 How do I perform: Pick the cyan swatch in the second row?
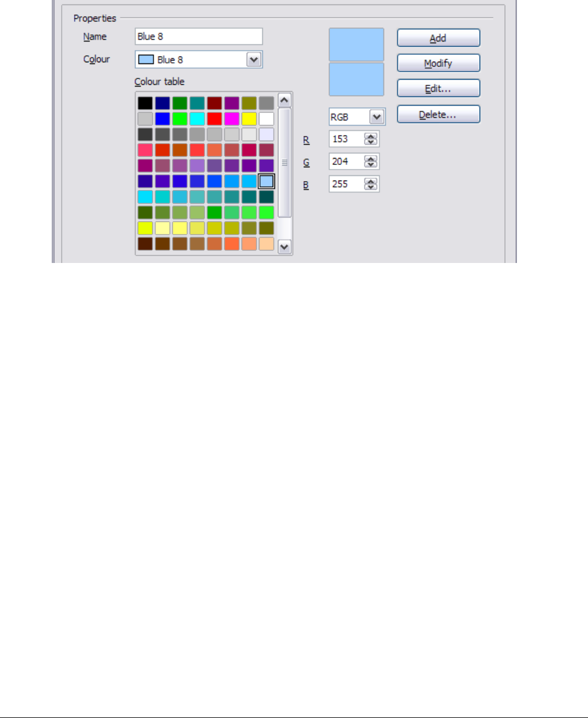click(x=197, y=119)
